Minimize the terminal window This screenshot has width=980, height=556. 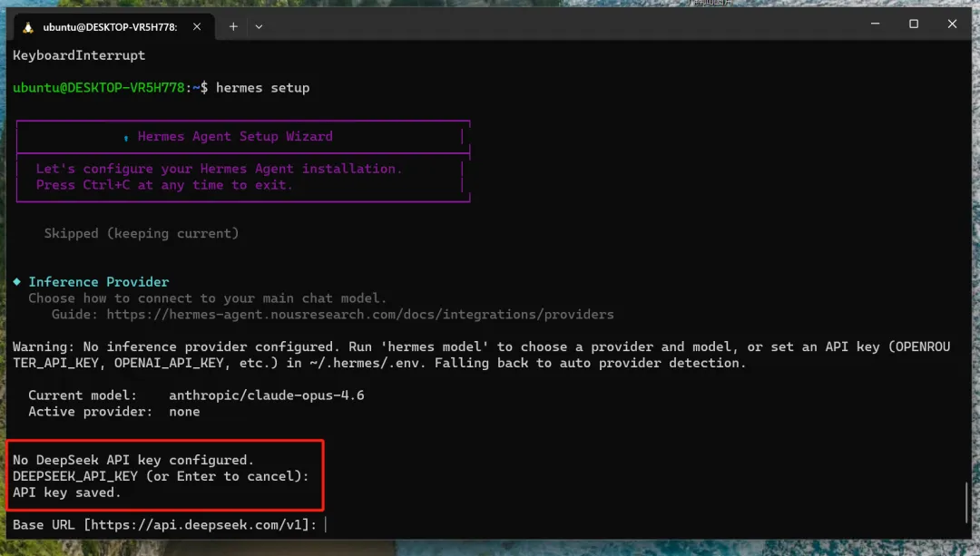(875, 24)
